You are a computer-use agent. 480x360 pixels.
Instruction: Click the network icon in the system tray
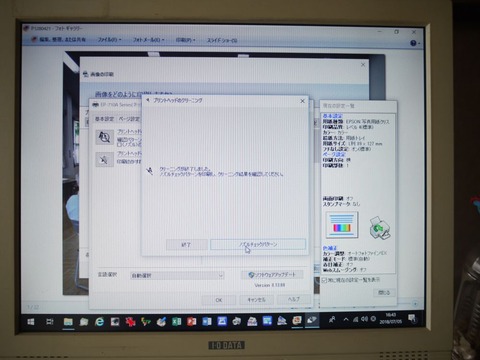pos(356,319)
